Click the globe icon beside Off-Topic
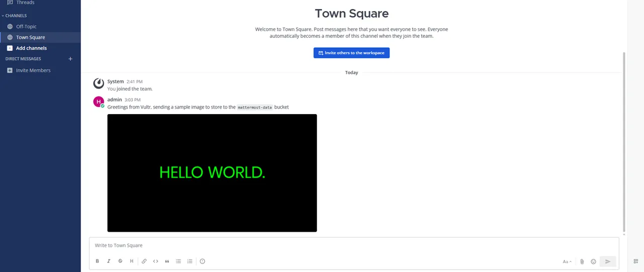Image resolution: width=644 pixels, height=272 pixels. point(10,27)
